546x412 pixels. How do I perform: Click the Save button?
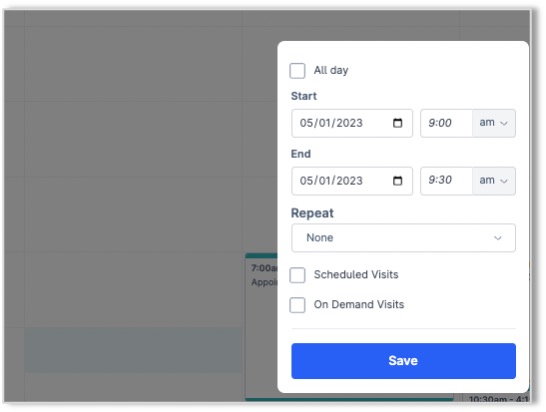(403, 361)
